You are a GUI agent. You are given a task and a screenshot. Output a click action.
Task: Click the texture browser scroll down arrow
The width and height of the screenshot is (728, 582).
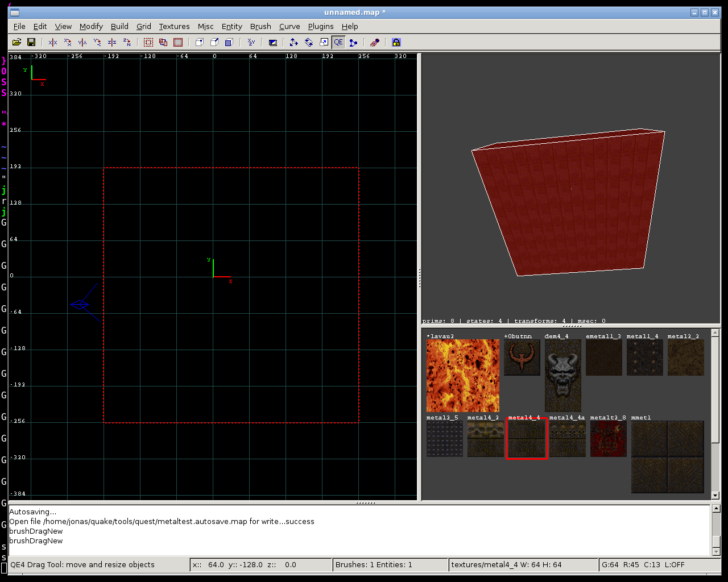coord(715,496)
